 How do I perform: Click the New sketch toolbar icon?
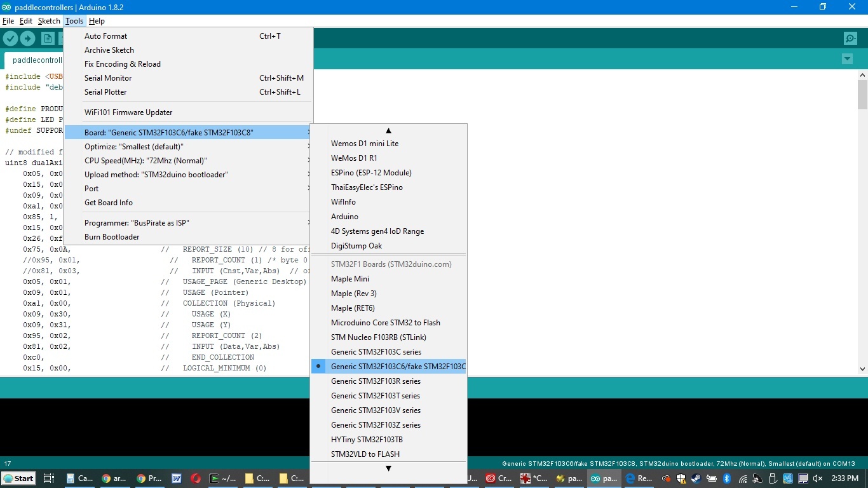[x=48, y=39]
